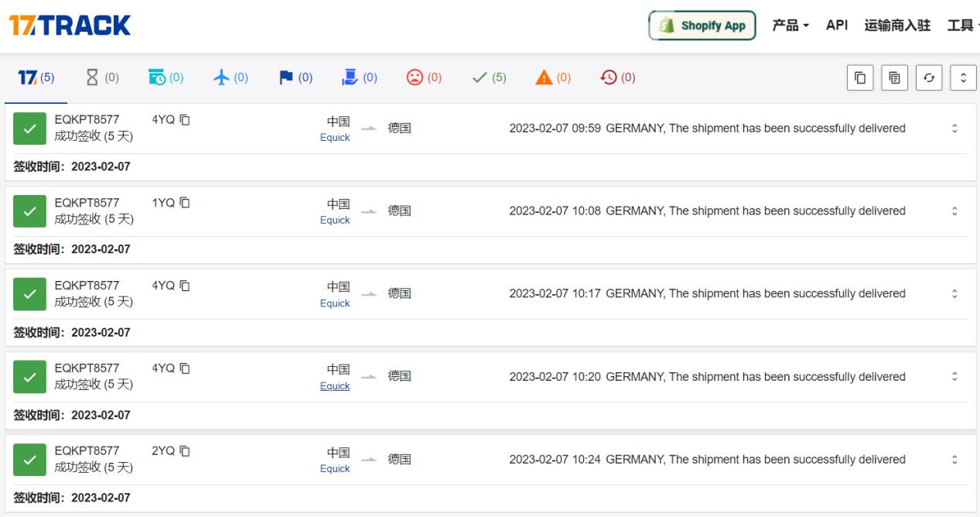
Task: Copy tracking number ending in 1YQ
Action: pos(185,203)
